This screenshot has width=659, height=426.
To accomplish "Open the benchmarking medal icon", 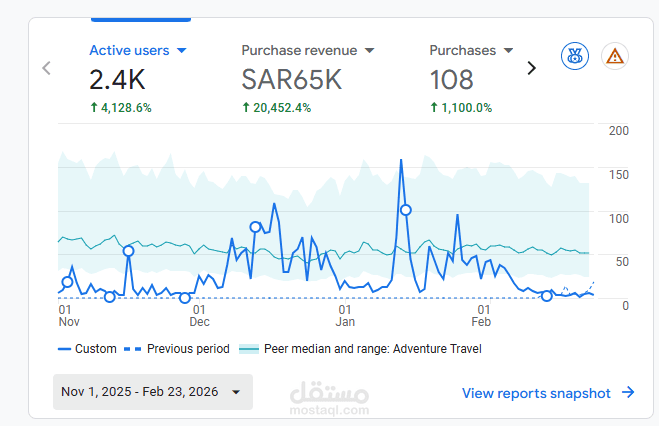I will 575,56.
